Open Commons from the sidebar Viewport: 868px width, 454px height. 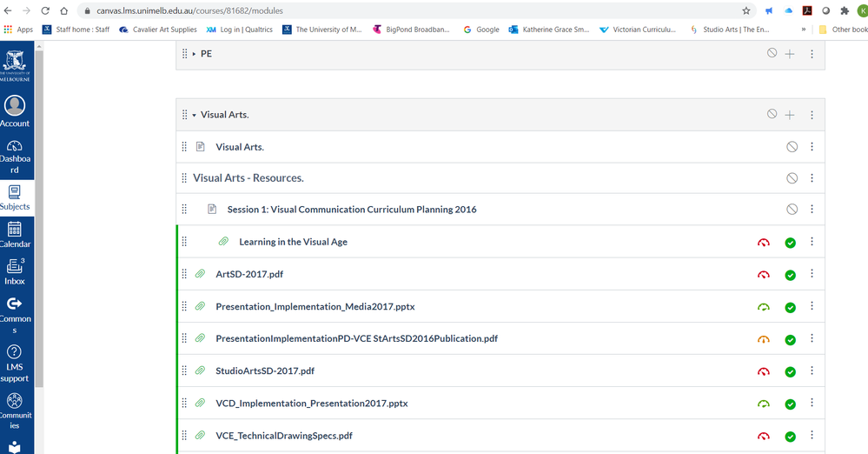coord(15,310)
